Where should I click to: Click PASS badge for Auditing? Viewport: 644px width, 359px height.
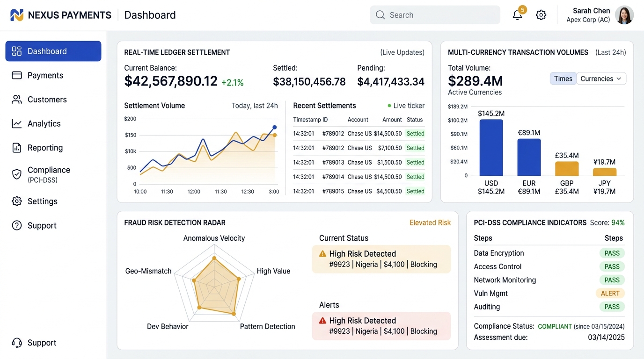[x=612, y=307]
